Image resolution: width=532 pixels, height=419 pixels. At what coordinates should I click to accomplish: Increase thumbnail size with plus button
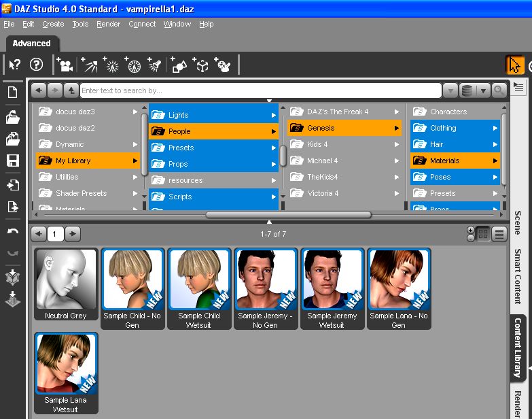point(471,230)
